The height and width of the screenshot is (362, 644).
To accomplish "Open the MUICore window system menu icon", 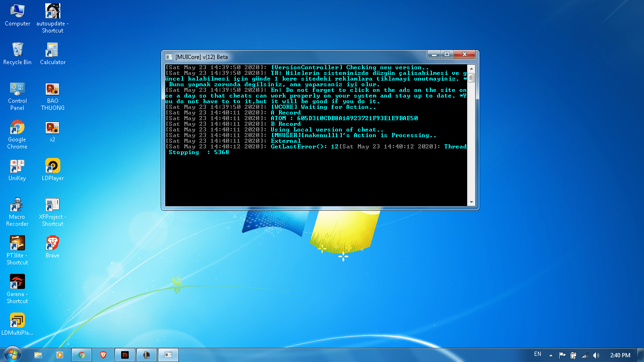I will click(x=169, y=57).
